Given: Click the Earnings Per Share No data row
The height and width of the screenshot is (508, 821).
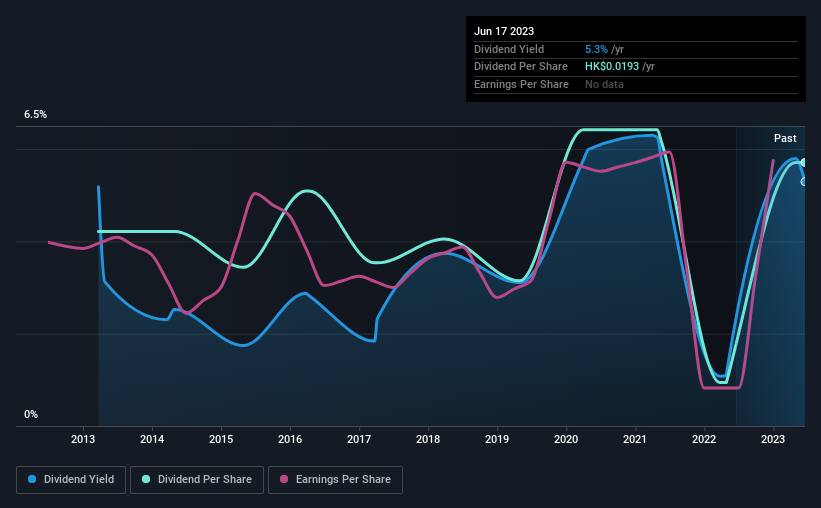Looking at the screenshot, I should 636,84.
